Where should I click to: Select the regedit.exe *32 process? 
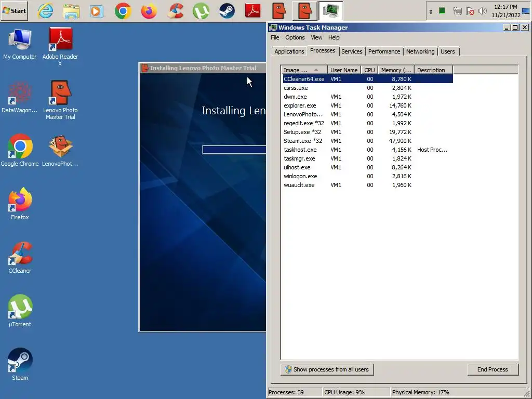point(368,123)
